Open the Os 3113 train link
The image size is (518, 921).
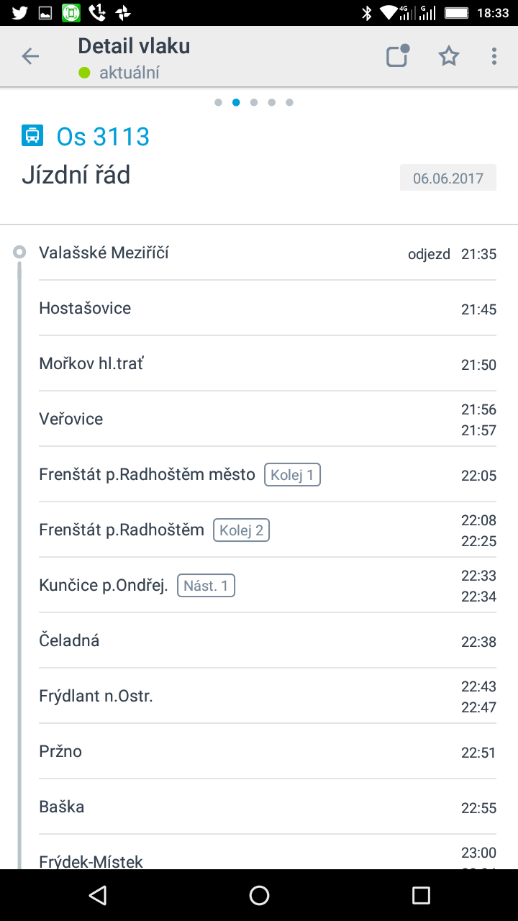(x=103, y=136)
